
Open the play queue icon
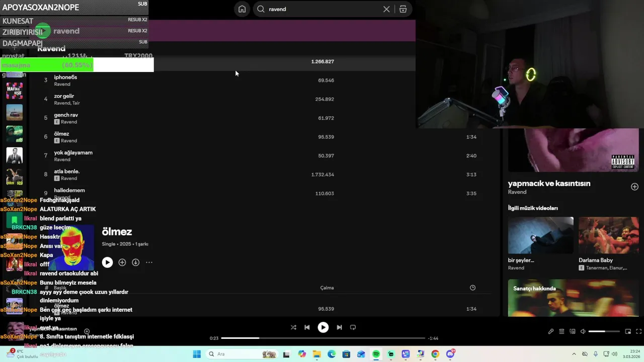click(x=561, y=331)
